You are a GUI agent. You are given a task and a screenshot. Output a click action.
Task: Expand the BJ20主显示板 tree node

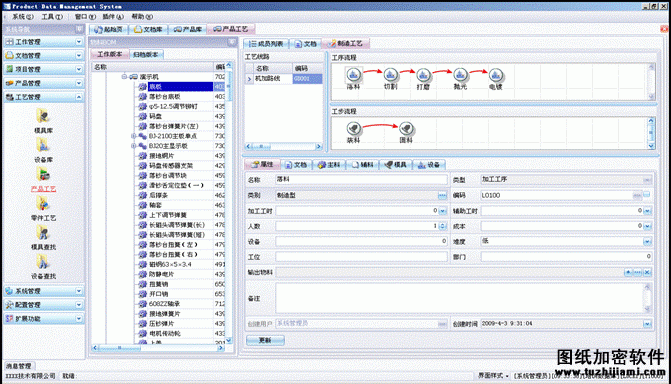click(134, 146)
